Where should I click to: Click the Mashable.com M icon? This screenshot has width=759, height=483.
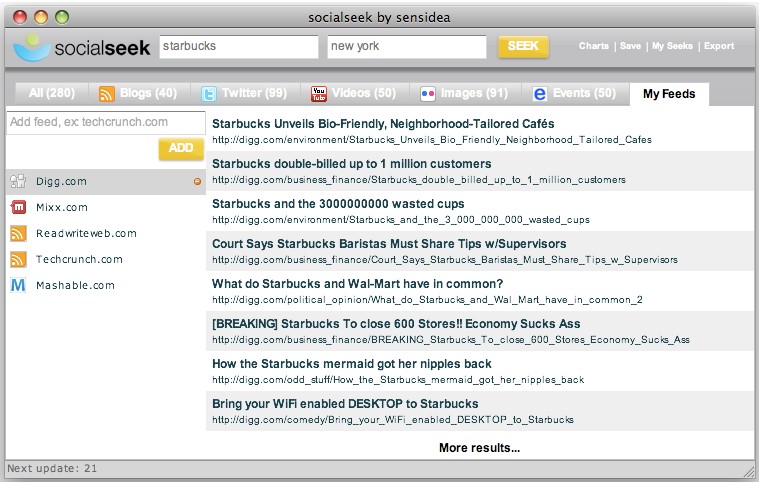pos(18,286)
